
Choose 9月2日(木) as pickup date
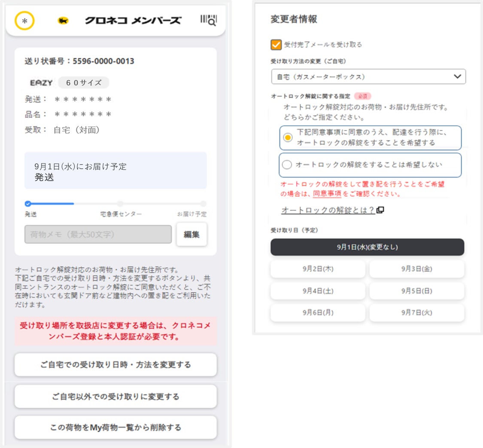tap(318, 269)
